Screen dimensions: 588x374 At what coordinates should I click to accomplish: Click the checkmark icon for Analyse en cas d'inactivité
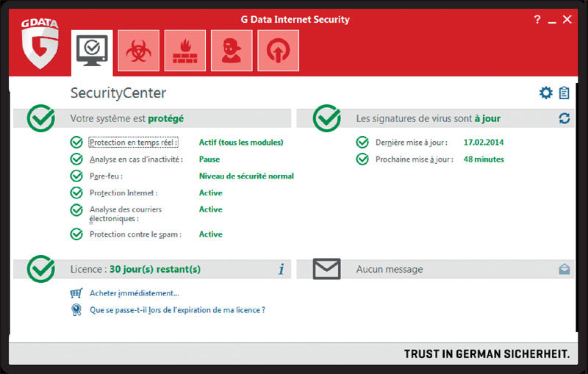(x=76, y=159)
